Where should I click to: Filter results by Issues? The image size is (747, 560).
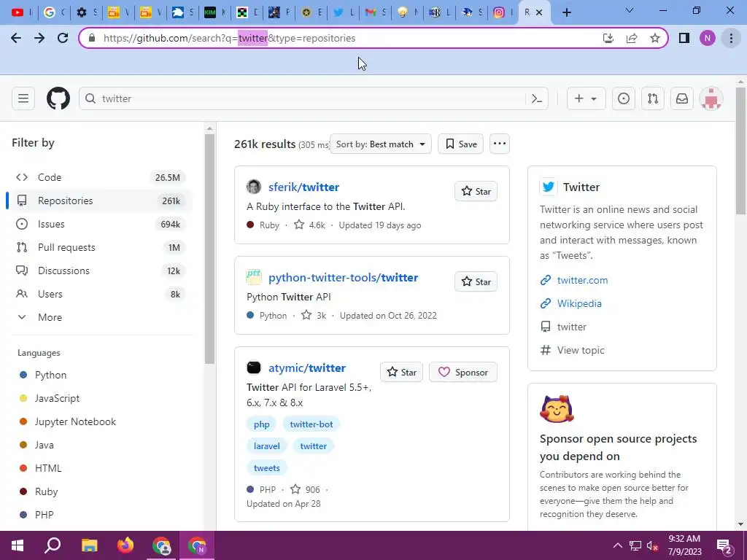pos(99,224)
